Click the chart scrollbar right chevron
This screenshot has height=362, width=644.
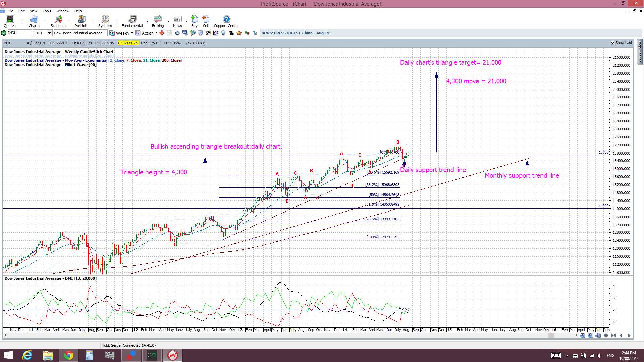tap(576, 335)
